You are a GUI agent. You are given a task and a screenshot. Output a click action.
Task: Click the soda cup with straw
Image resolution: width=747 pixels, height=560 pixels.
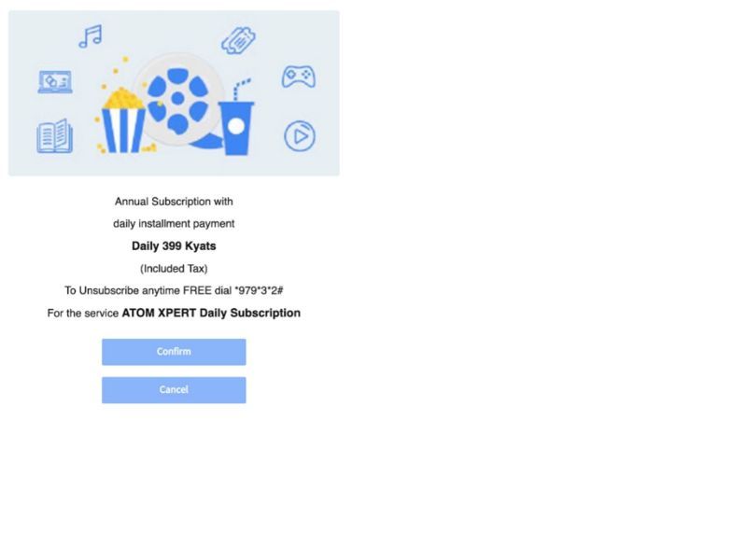[236, 120]
